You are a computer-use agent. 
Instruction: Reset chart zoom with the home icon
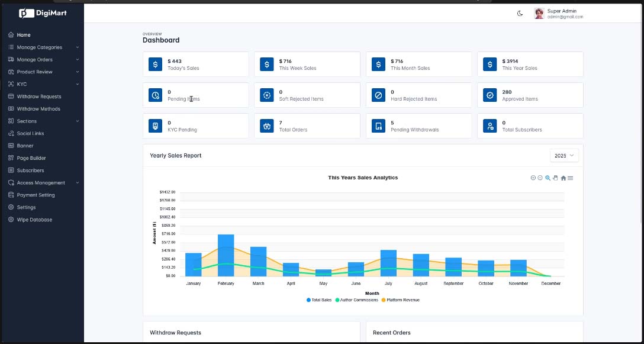pyautogui.click(x=563, y=178)
